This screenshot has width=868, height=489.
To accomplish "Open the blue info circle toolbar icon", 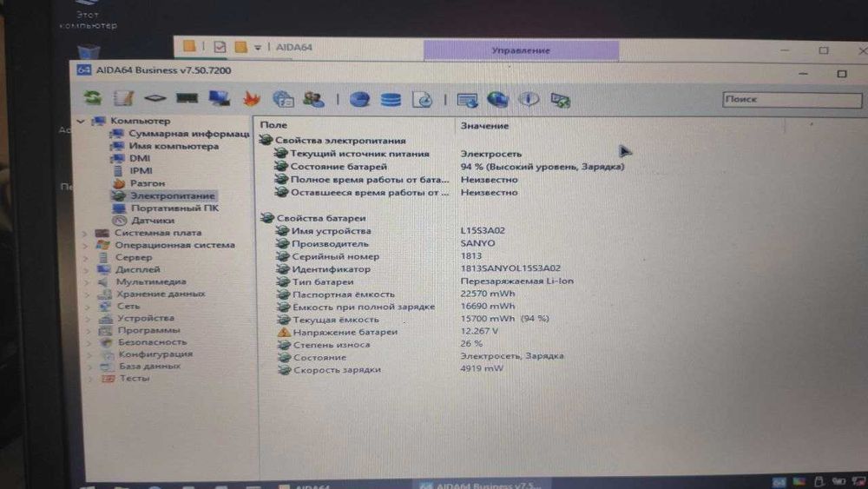I will click(x=529, y=100).
